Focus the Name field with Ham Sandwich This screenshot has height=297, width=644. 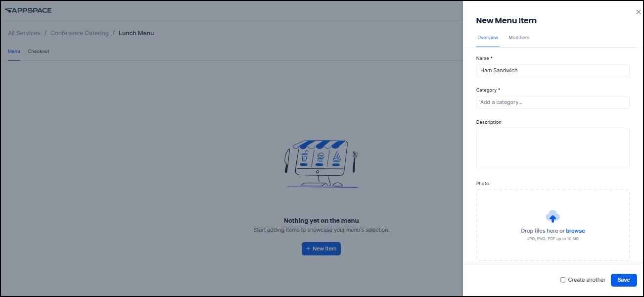click(x=552, y=71)
